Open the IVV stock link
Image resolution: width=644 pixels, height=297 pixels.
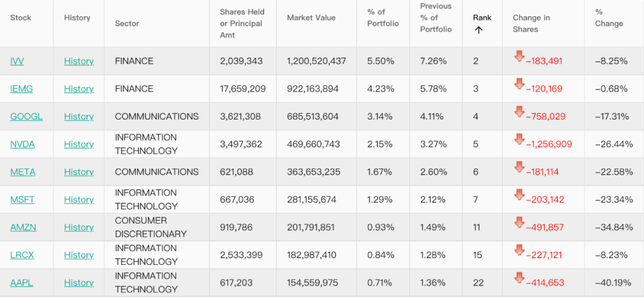pyautogui.click(x=17, y=61)
